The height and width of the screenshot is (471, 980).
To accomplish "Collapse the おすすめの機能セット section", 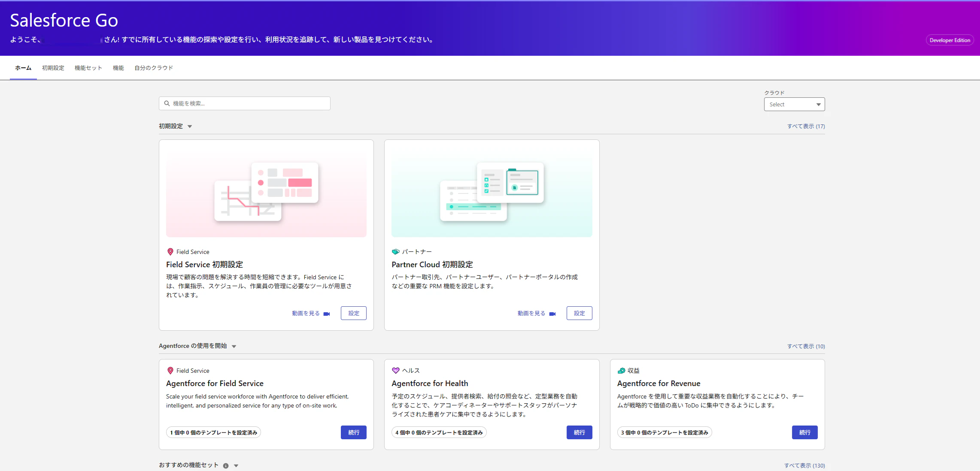I will (236, 466).
